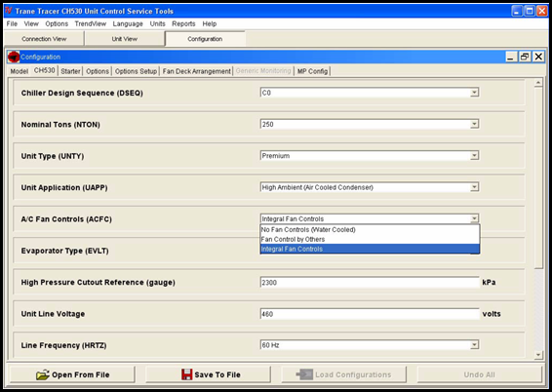This screenshot has height=392, width=552.
Task: Open the Language menu
Action: point(128,24)
